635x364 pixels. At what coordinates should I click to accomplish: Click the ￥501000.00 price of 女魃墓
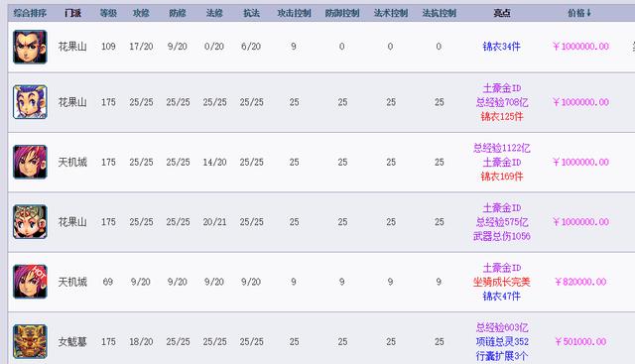580,342
